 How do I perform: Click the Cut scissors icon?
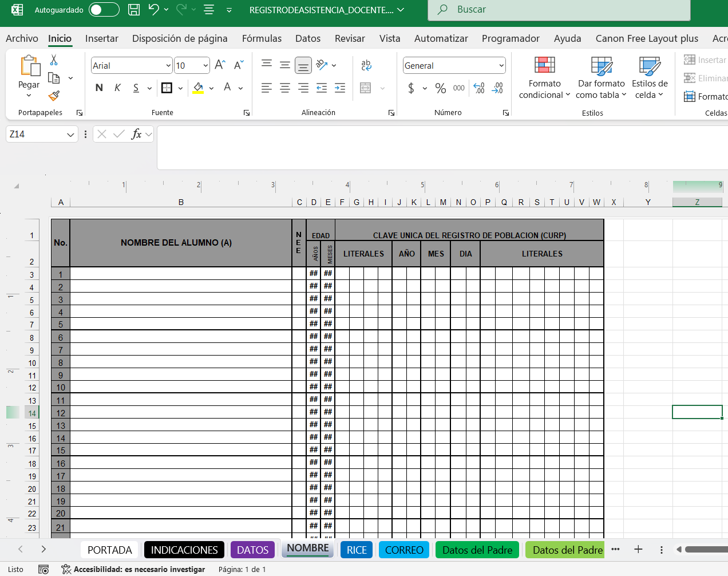coord(54,60)
